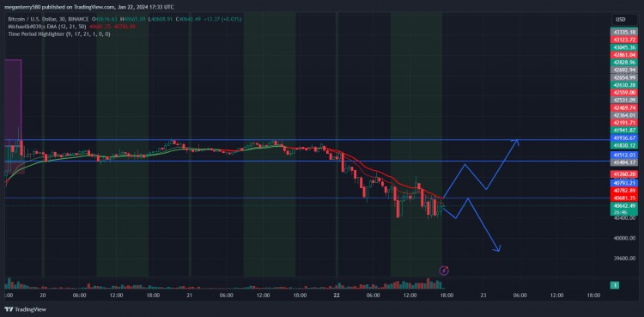Click the 42364.01 price label
644x317 pixels.
[623, 115]
